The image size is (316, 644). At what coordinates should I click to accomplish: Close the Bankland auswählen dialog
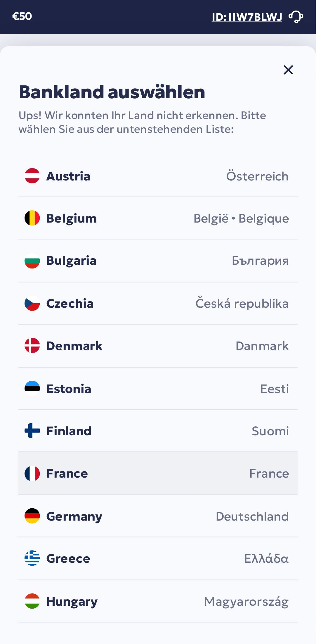click(288, 70)
